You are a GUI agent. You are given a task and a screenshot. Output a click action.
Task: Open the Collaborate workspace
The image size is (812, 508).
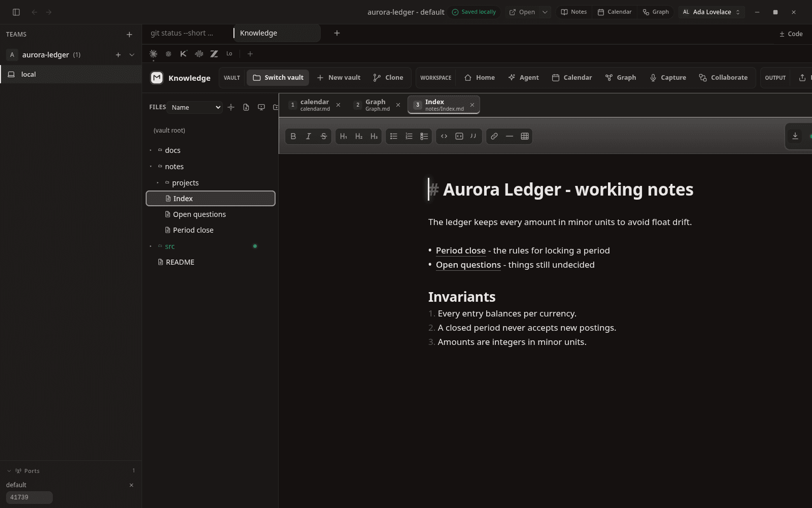(x=723, y=78)
